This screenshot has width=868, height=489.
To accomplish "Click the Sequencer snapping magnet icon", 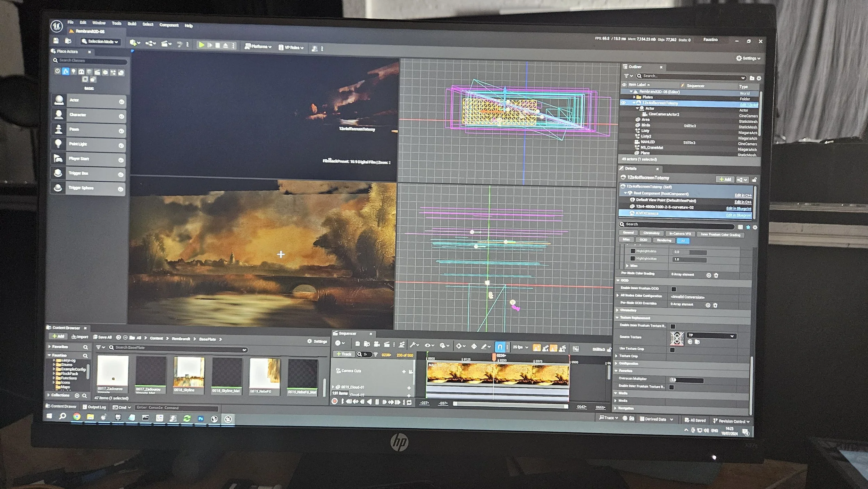I will [x=500, y=347].
